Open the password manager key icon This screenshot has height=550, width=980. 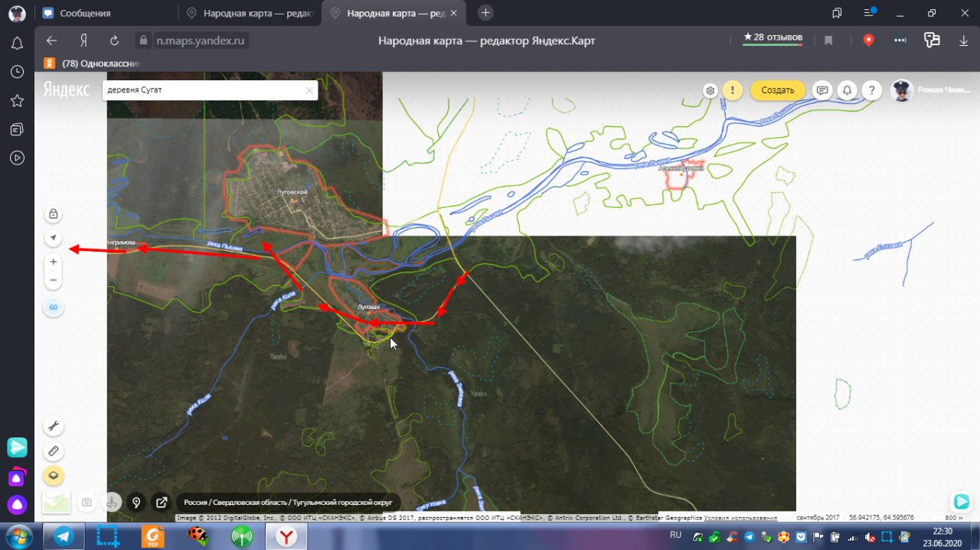coord(932,41)
